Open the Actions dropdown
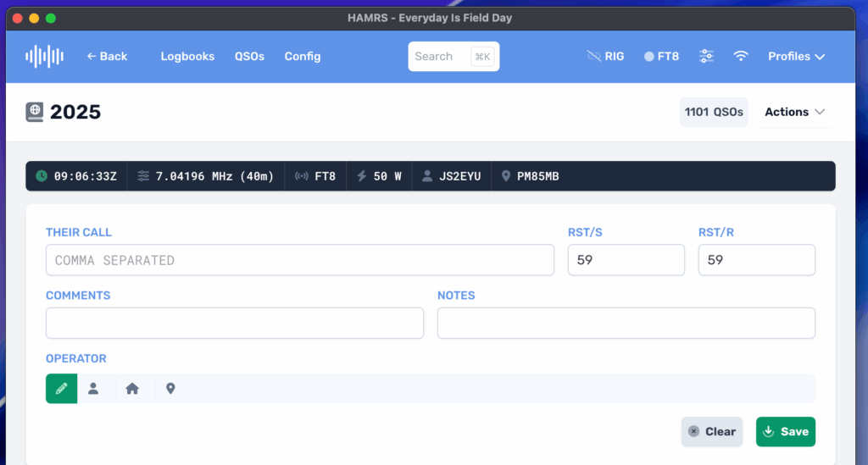The width and height of the screenshot is (868, 465). (x=794, y=112)
